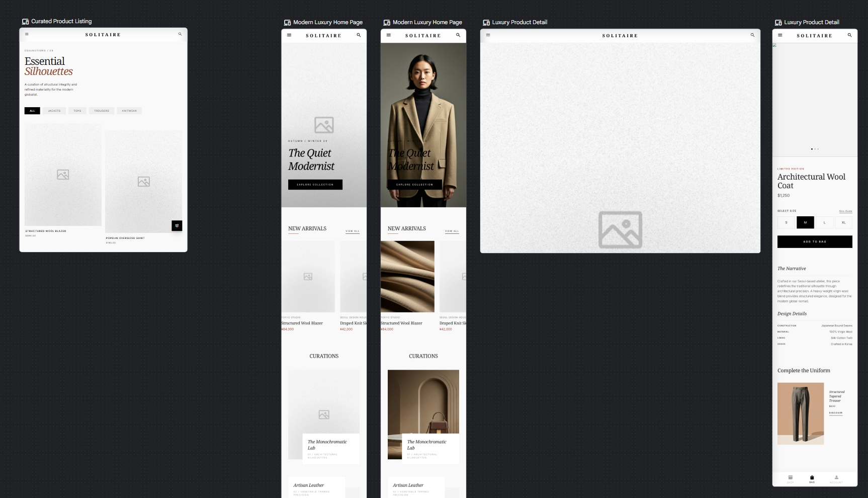This screenshot has width=868, height=498.
Task: Click device icon beside Curated Product Listing label
Action: (x=25, y=22)
